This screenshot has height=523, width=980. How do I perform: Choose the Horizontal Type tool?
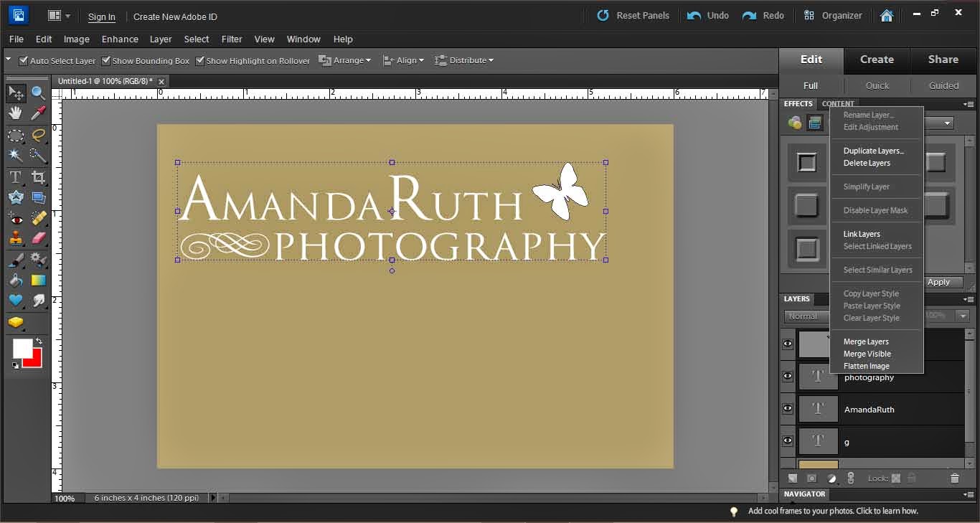15,177
